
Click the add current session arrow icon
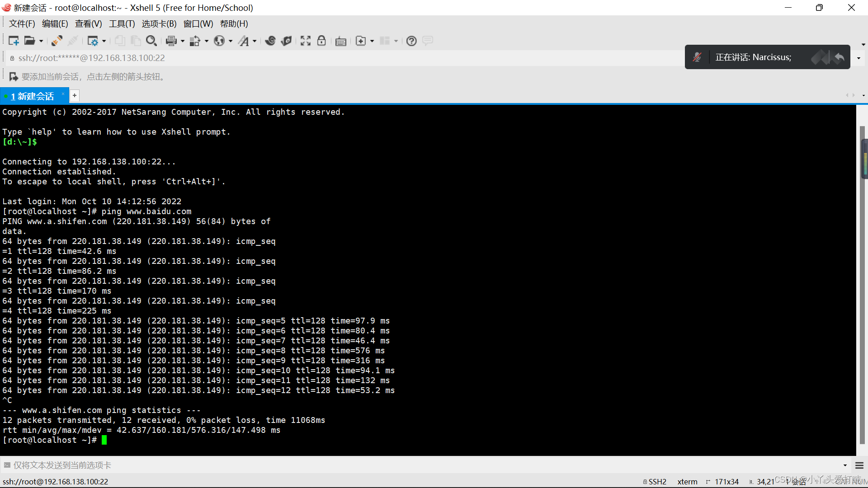coord(14,77)
